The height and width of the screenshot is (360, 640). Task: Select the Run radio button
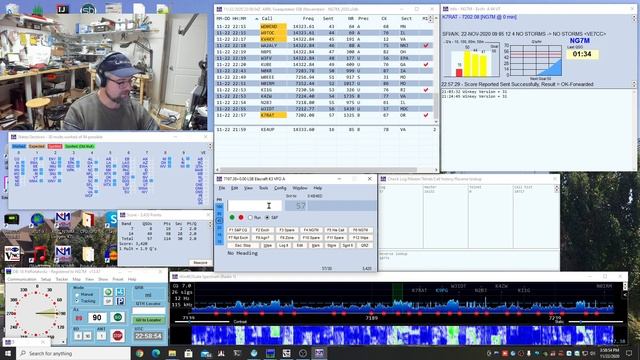point(250,218)
